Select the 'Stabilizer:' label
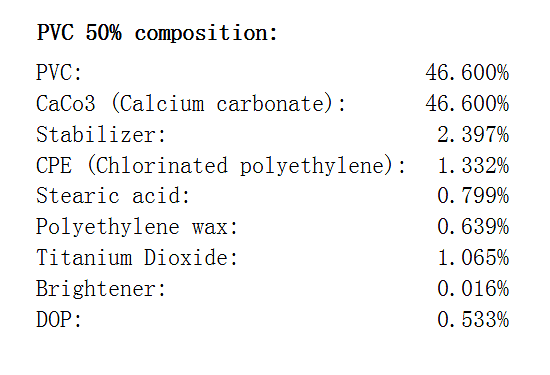550x375 pixels. coord(101,134)
